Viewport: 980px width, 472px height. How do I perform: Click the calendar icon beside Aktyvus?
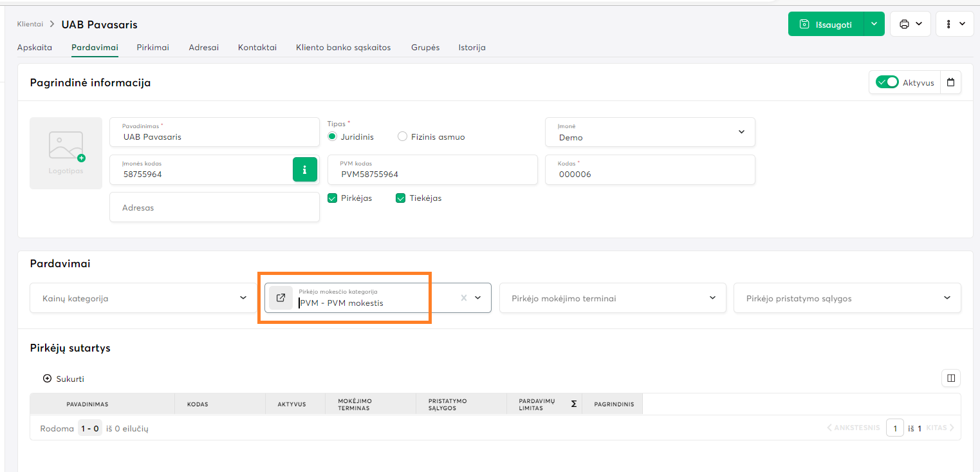coord(950,82)
